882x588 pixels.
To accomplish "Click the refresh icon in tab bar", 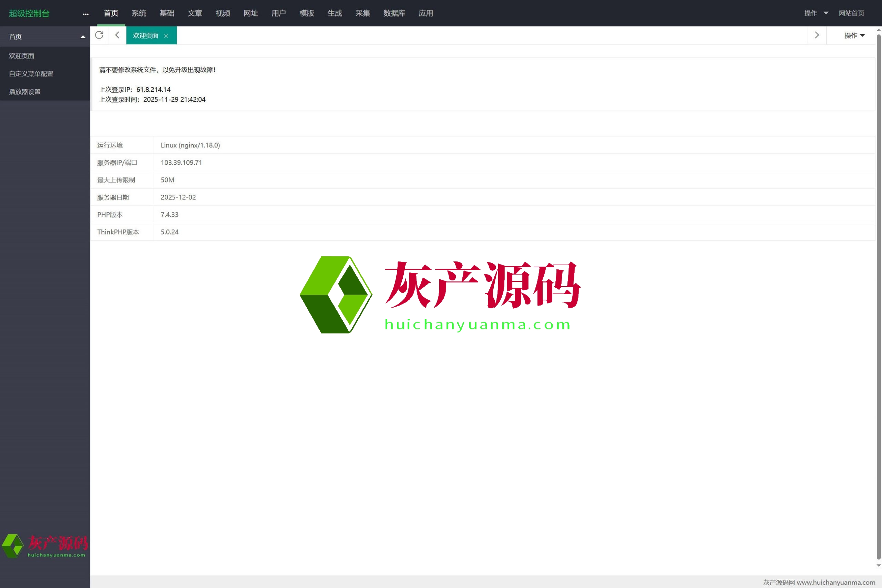I will point(99,35).
